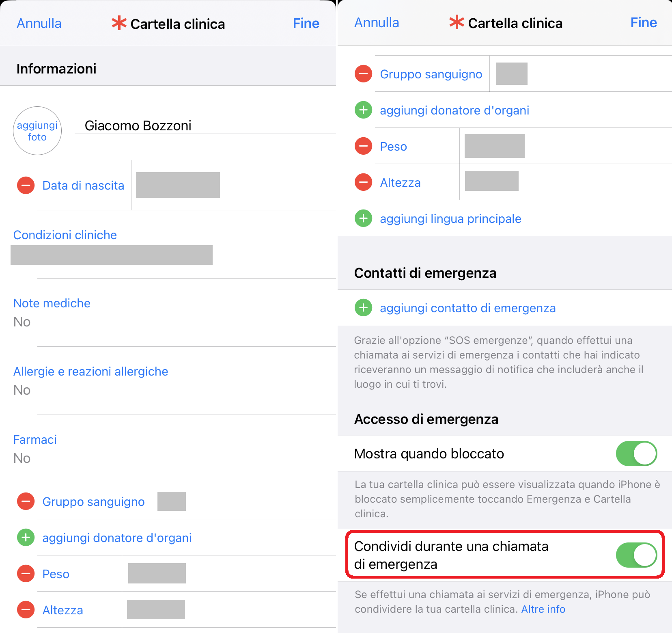This screenshot has height=633, width=672.
Task: Tap green plus for lingua principale
Action: [x=363, y=218]
